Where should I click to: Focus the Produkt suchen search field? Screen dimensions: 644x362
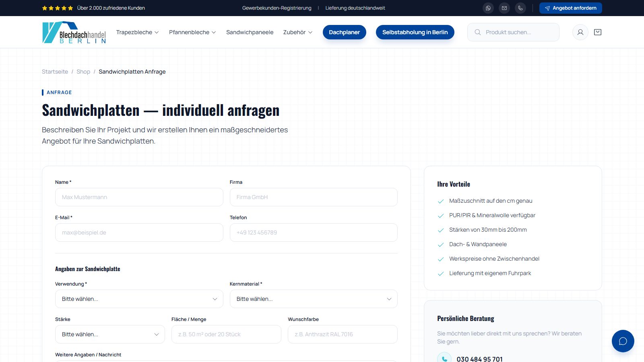513,32
